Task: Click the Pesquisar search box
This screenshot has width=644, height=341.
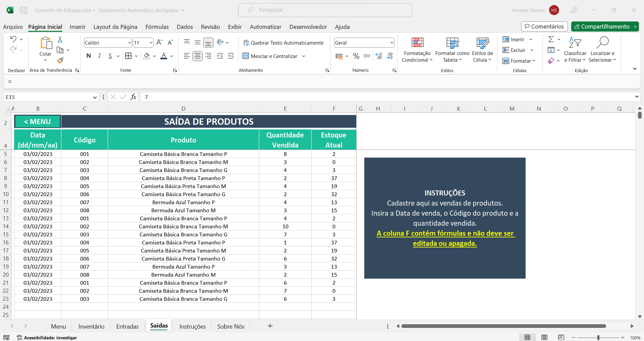Action: coord(325,10)
